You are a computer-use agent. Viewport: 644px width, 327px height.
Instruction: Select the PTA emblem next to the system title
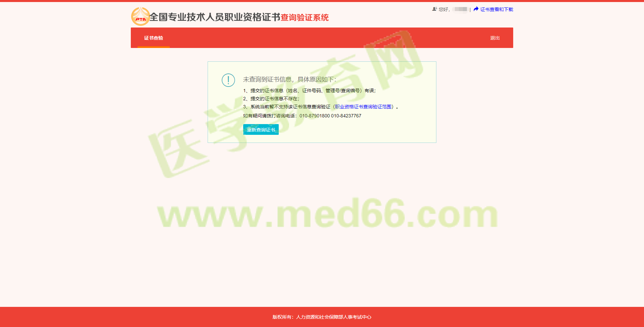140,16
